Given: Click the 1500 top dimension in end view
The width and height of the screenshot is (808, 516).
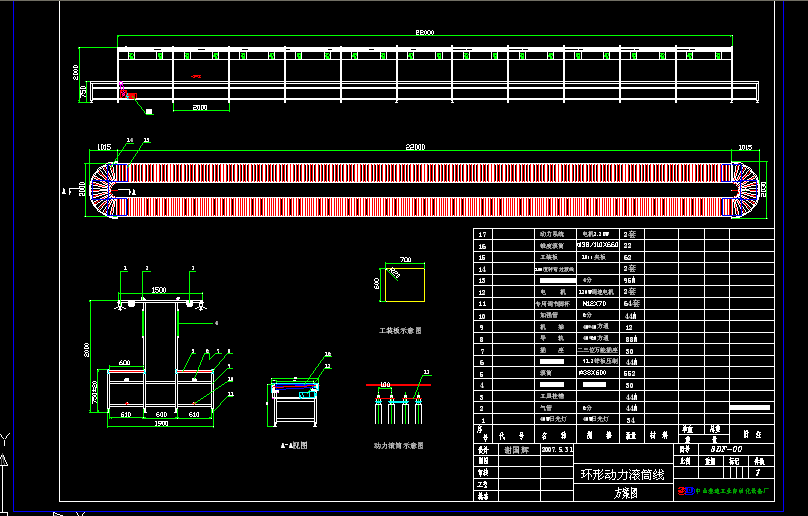Looking at the screenshot, I should [x=158, y=290].
